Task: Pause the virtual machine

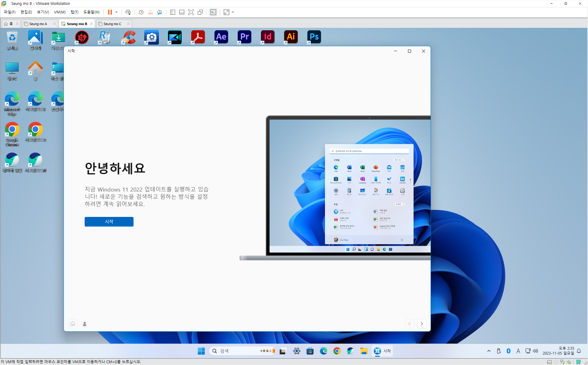Action: click(x=110, y=12)
